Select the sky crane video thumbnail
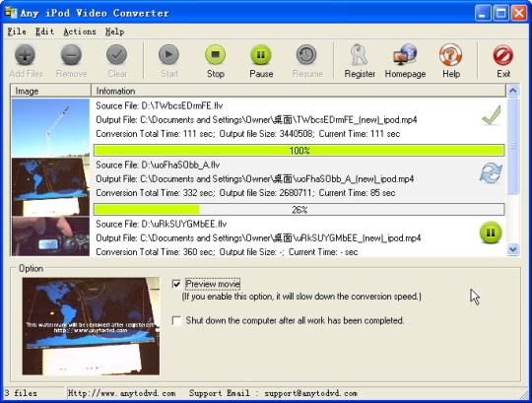This screenshot has height=403, width=532. [50, 128]
